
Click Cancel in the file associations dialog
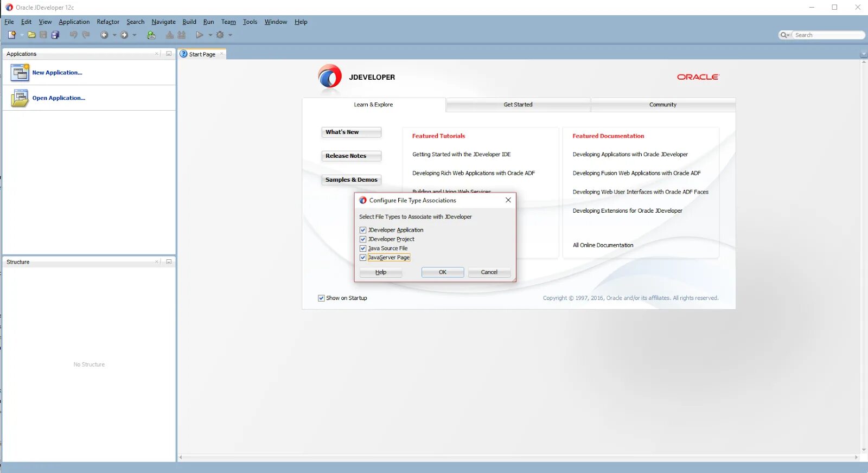(489, 272)
